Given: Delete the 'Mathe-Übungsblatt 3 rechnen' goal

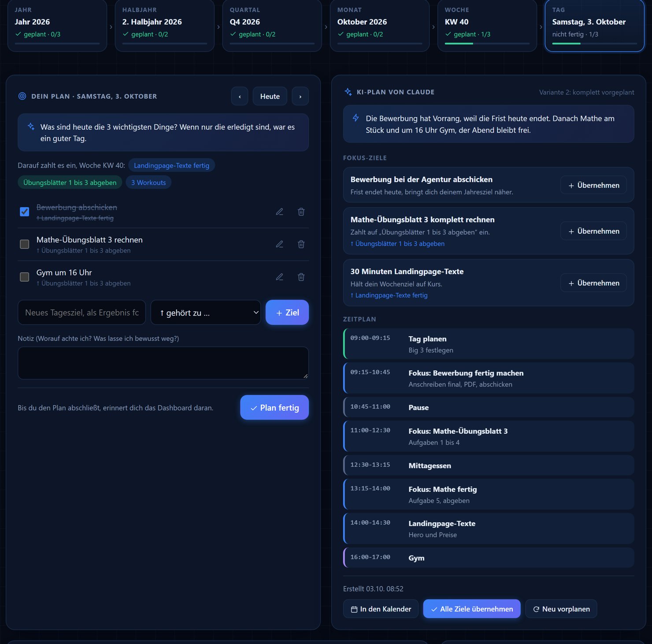Looking at the screenshot, I should coord(301,244).
